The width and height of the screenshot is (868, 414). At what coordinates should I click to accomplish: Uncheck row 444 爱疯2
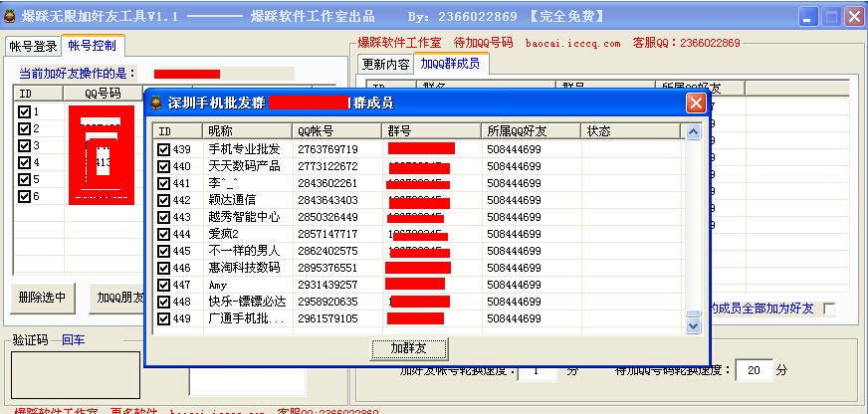pyautogui.click(x=164, y=234)
